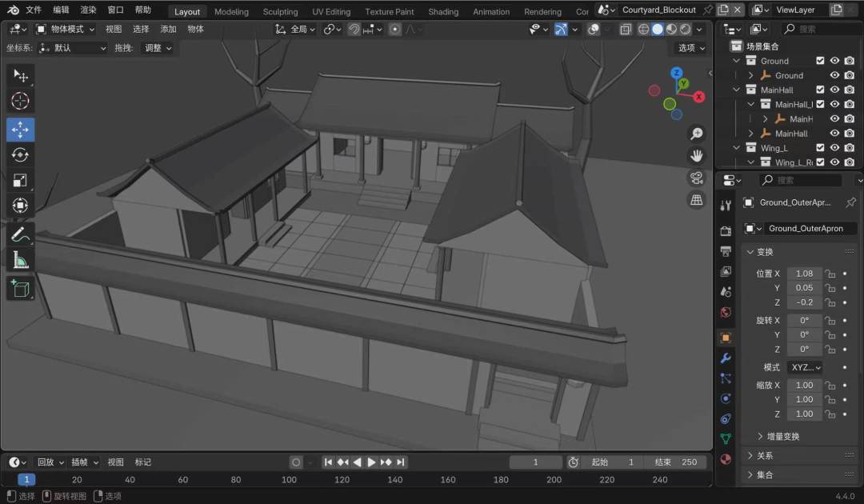
Task: Open the Object properties tab icon
Action: tap(726, 338)
